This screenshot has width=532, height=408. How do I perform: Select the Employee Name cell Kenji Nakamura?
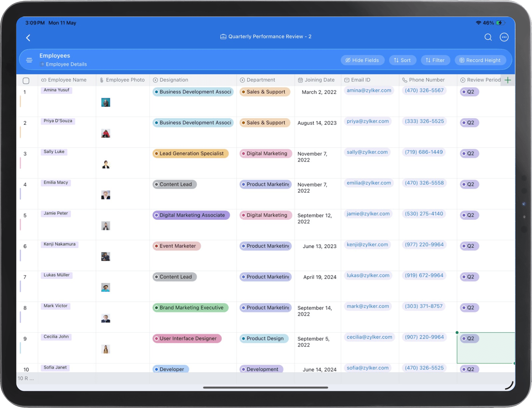pos(60,245)
